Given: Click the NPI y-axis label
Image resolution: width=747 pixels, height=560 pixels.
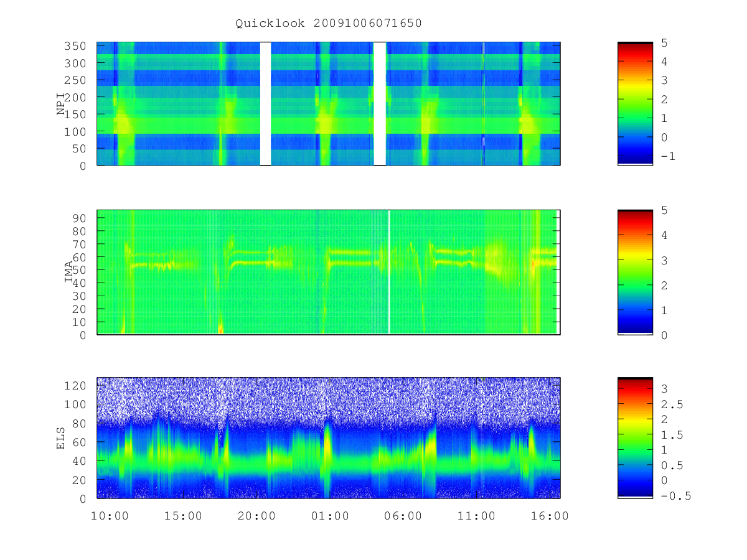Looking at the screenshot, I should pyautogui.click(x=61, y=104).
